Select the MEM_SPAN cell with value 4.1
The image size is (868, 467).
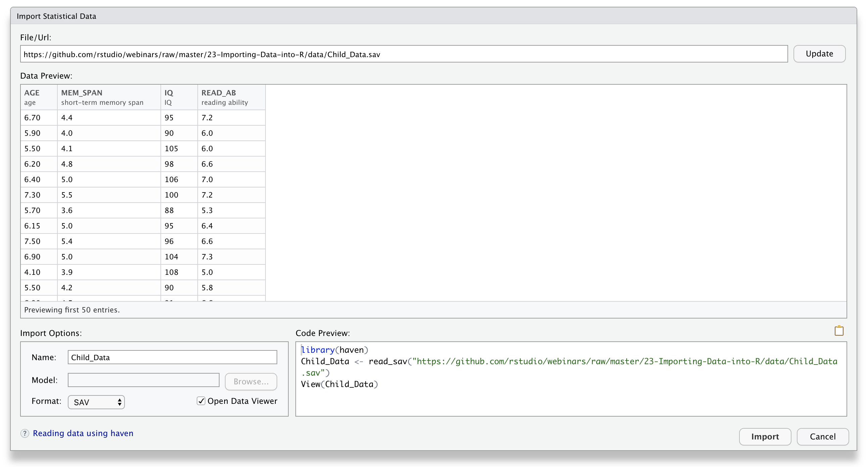pos(109,149)
